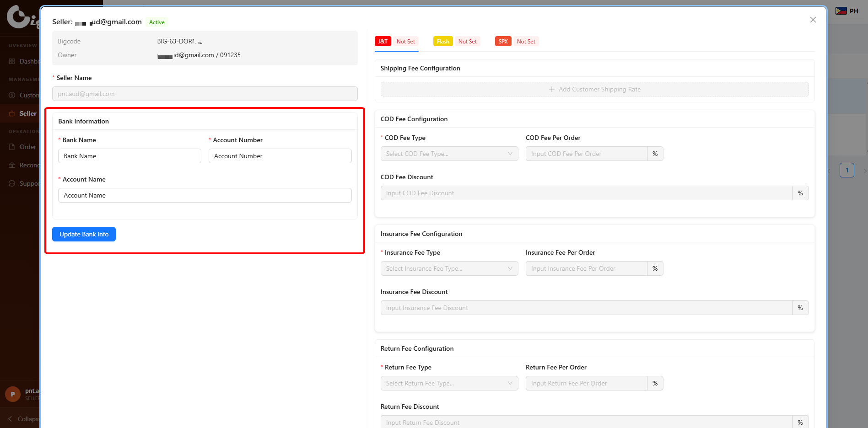
Task: Open the Insurance Fee Type dropdown
Action: tap(449, 268)
